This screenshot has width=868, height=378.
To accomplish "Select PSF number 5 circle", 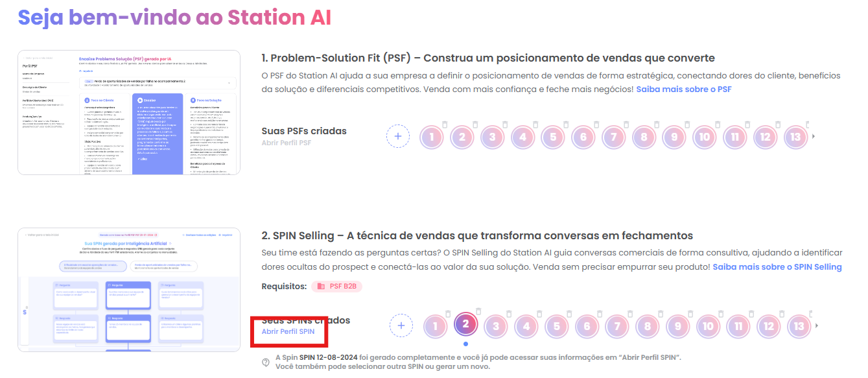I will pyautogui.click(x=553, y=137).
